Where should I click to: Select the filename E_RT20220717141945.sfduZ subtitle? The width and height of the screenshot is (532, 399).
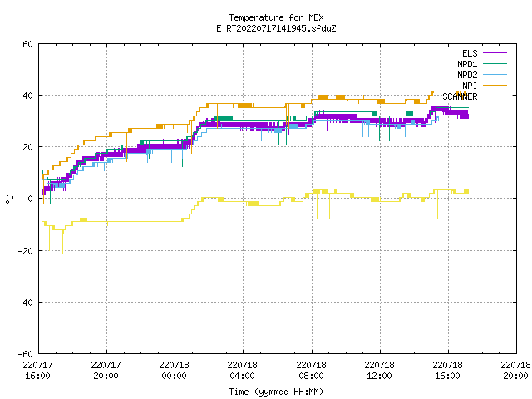pyautogui.click(x=276, y=28)
